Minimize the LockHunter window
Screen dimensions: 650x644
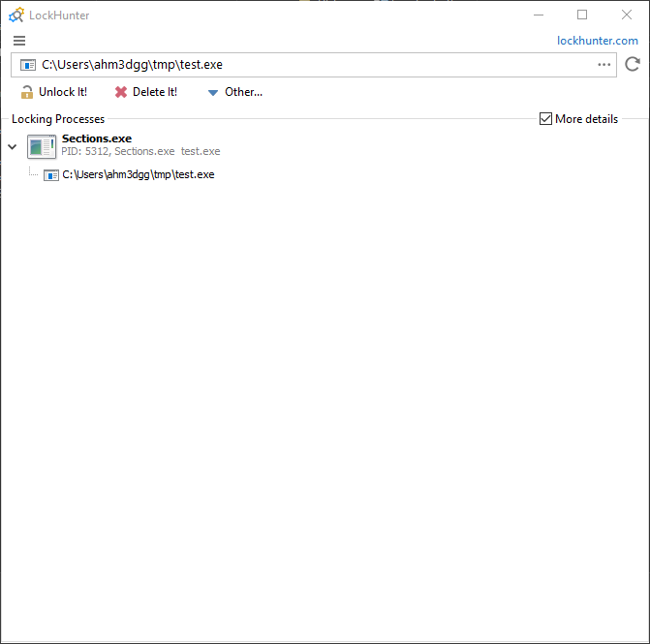(539, 15)
